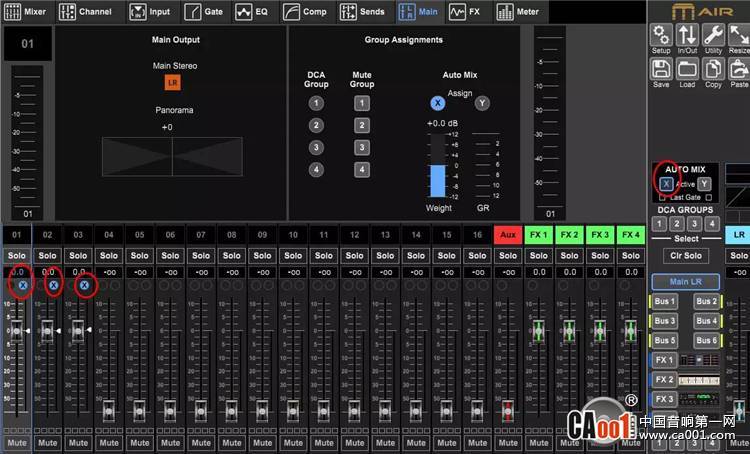Enable Mute Group 2

tap(362, 125)
